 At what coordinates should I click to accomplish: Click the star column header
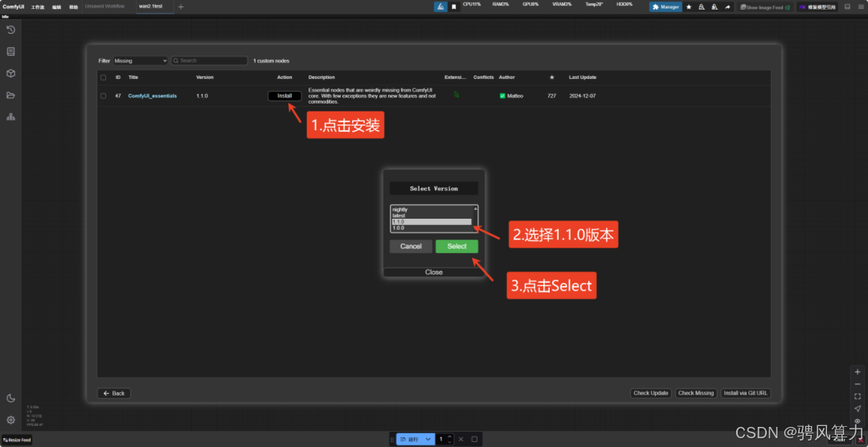551,77
